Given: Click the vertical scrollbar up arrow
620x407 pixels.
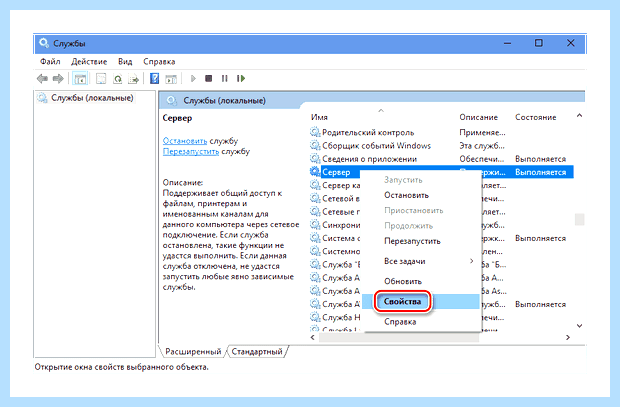Looking at the screenshot, I should pyautogui.click(x=579, y=115).
